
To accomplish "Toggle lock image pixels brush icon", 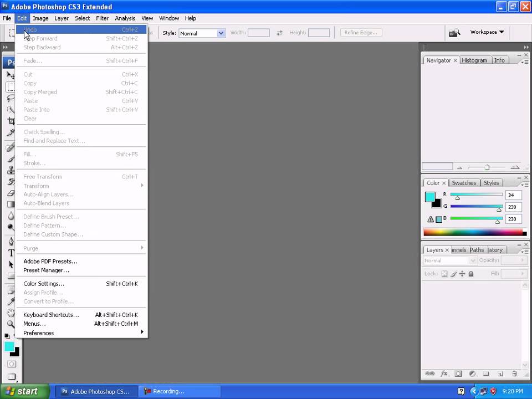I will [453, 274].
